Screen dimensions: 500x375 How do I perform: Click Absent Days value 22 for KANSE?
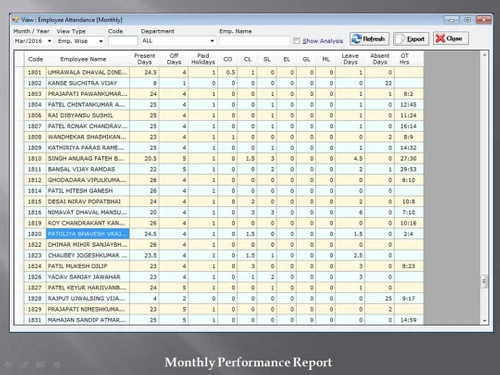(380, 83)
